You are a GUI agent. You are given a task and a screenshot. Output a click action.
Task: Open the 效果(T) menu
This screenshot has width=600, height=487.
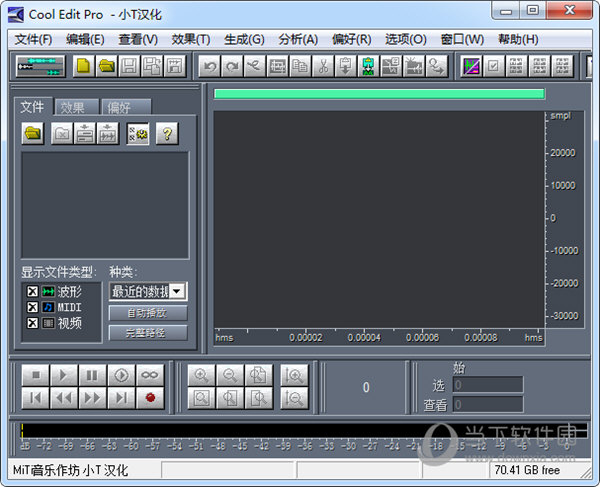[x=191, y=39]
